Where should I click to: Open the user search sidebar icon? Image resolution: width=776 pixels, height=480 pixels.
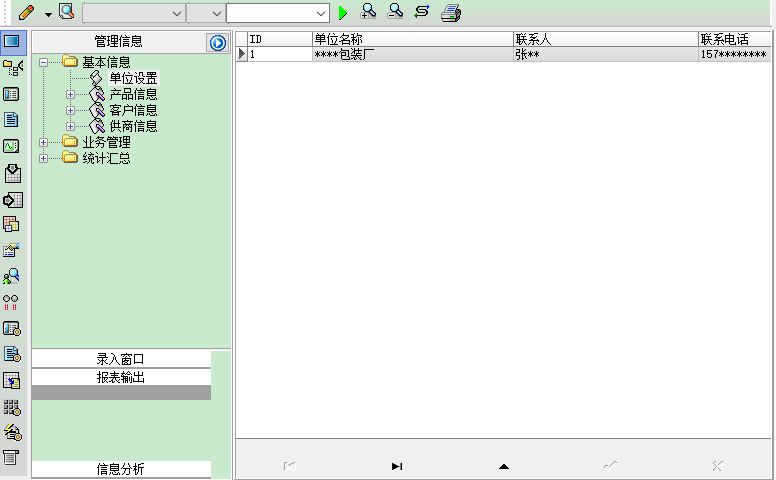point(11,276)
